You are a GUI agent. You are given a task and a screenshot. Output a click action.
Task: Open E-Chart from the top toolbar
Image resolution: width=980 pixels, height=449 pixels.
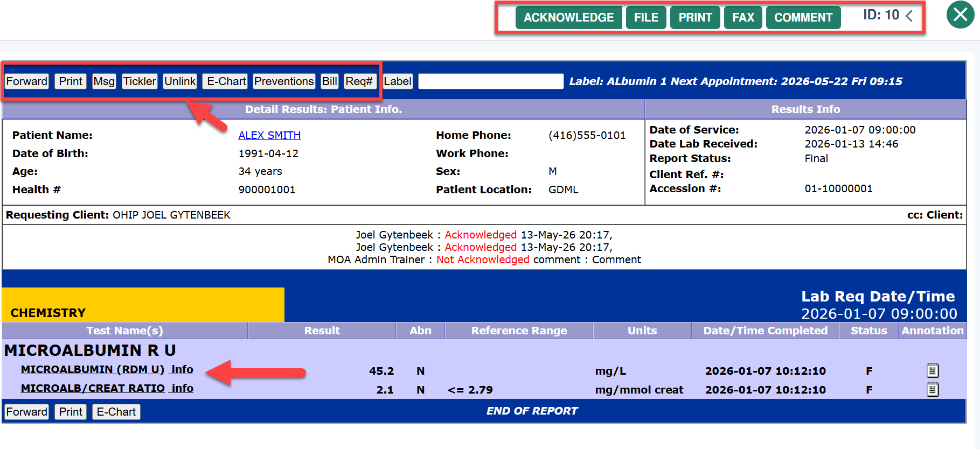point(226,81)
